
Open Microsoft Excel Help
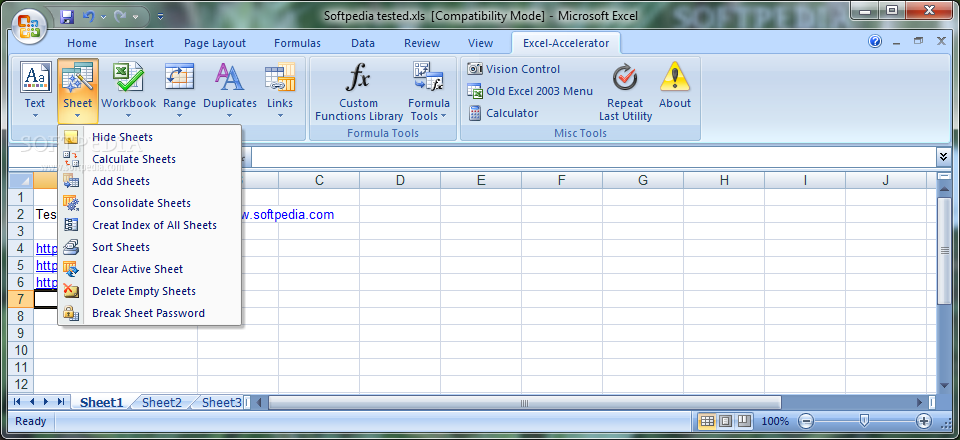[875, 42]
